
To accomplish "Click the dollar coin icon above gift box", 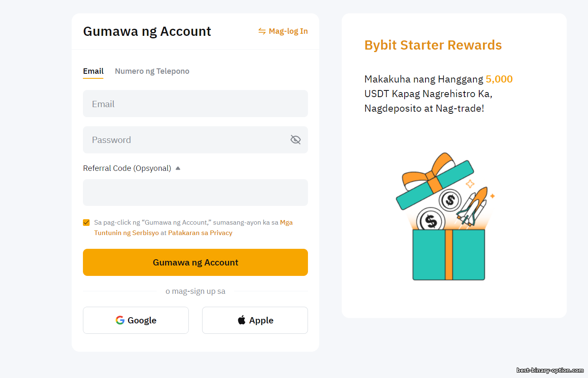I will [450, 200].
